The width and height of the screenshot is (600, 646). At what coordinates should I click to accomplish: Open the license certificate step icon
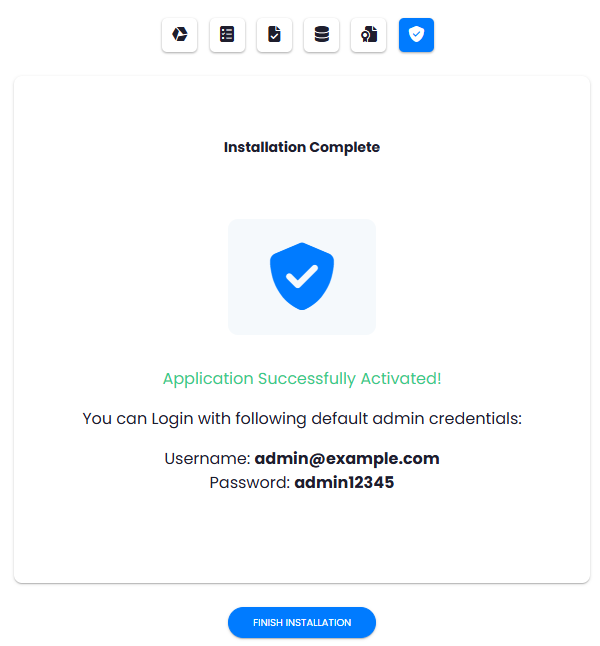coord(368,35)
